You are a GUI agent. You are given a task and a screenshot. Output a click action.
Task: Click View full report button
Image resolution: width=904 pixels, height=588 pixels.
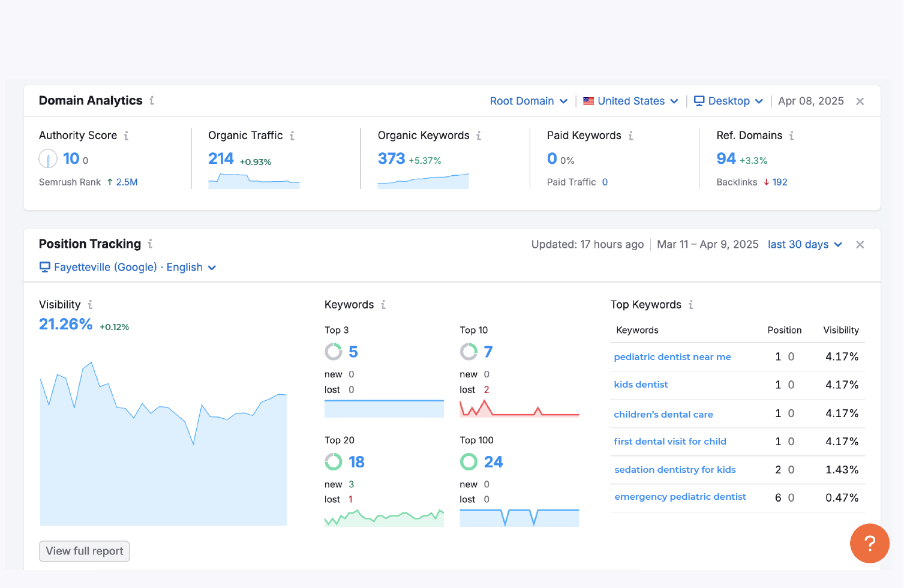pos(85,551)
